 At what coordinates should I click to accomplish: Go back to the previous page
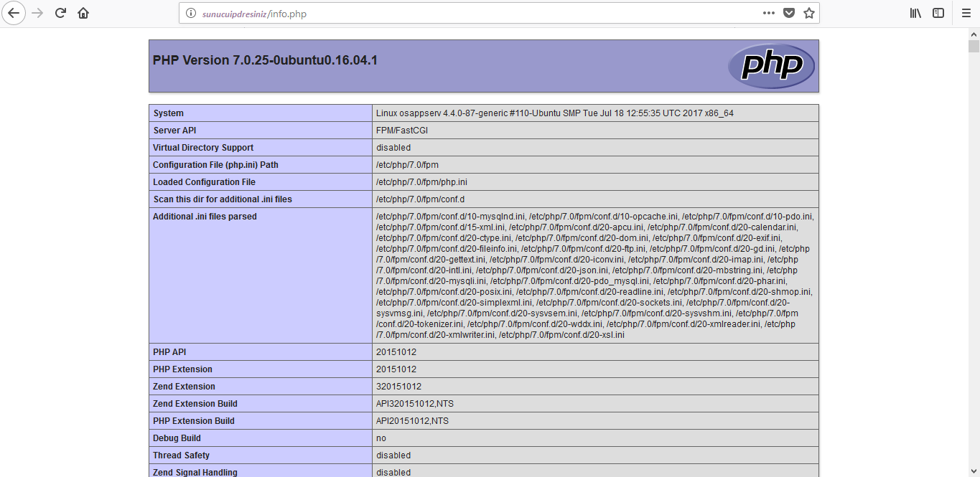[14, 13]
